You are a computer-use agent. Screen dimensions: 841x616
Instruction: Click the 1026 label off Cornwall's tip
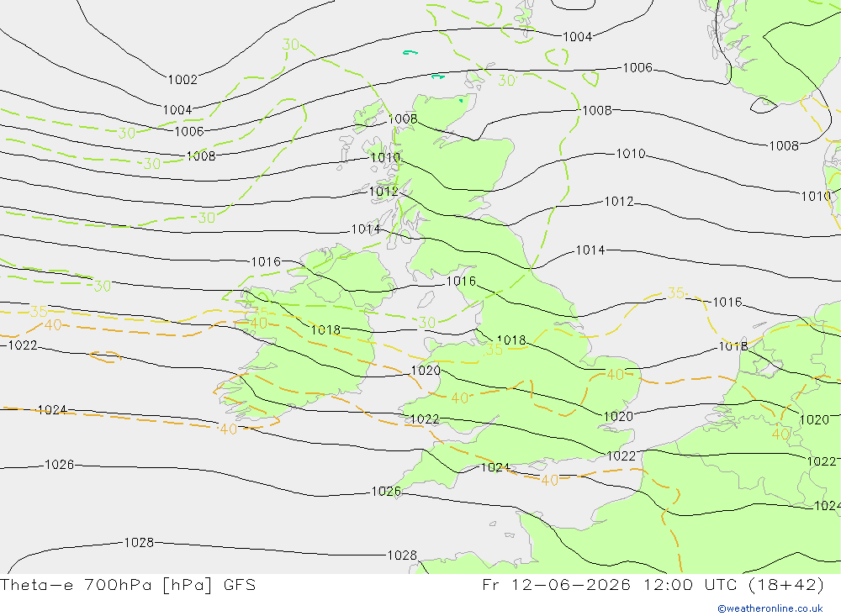(x=386, y=492)
